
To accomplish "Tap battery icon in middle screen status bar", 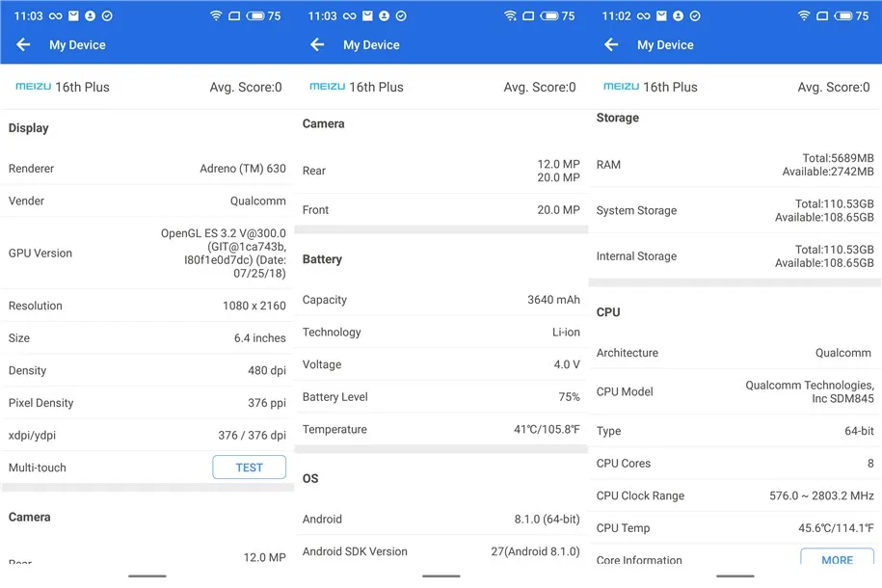I will pyautogui.click(x=549, y=15).
